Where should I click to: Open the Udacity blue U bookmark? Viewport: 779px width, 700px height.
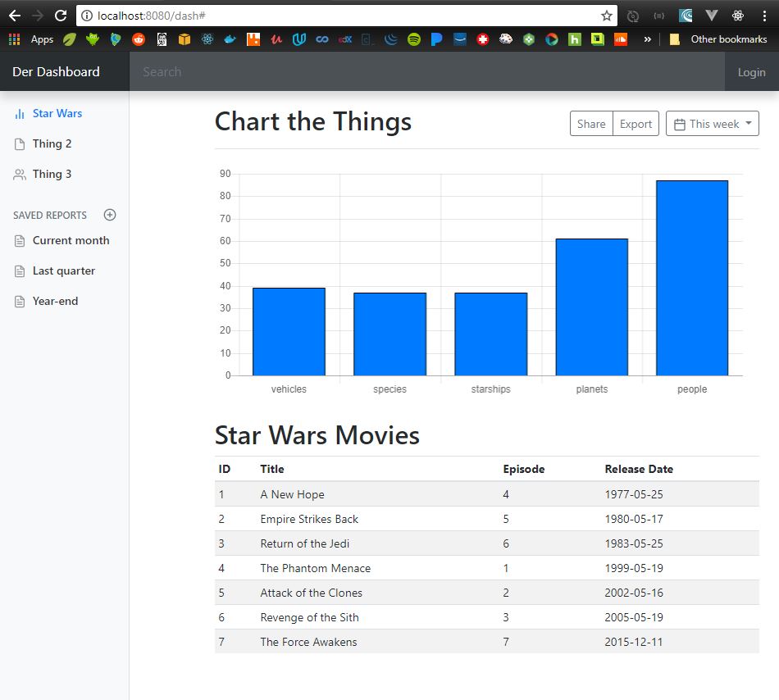(299, 39)
